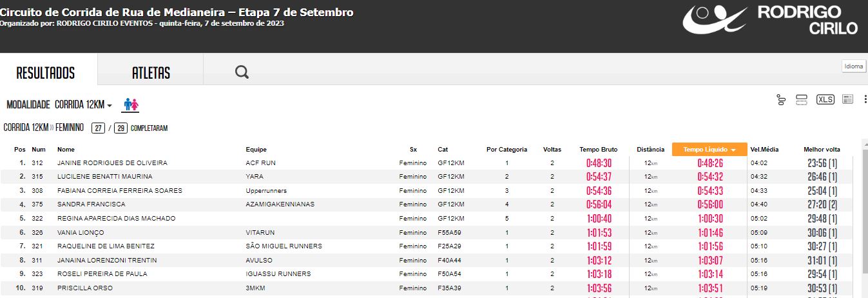The height and width of the screenshot is (298, 868).
Task: Export results with the XLS icon
Action: point(825,99)
